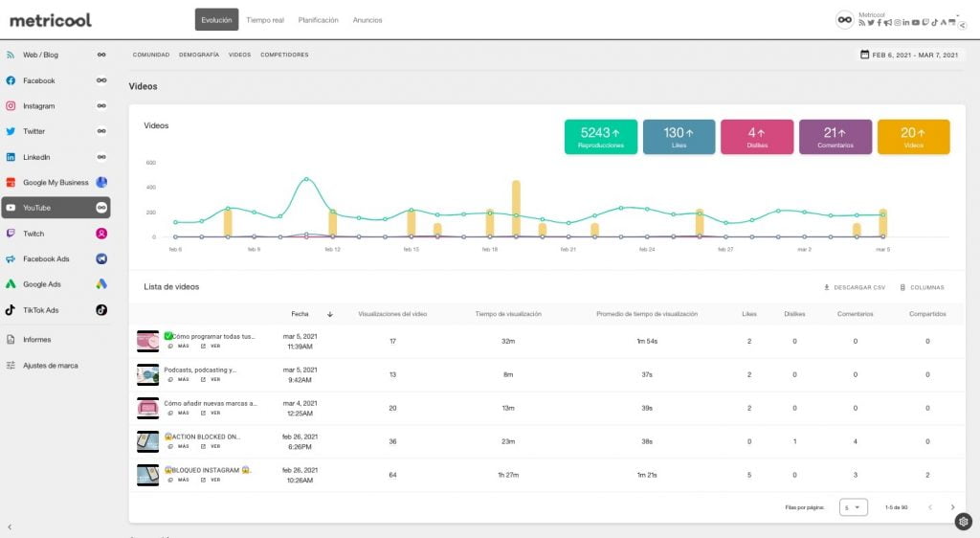Open the Google Ads icon in sidebar
Screen dimensions: 980x538
point(11,284)
